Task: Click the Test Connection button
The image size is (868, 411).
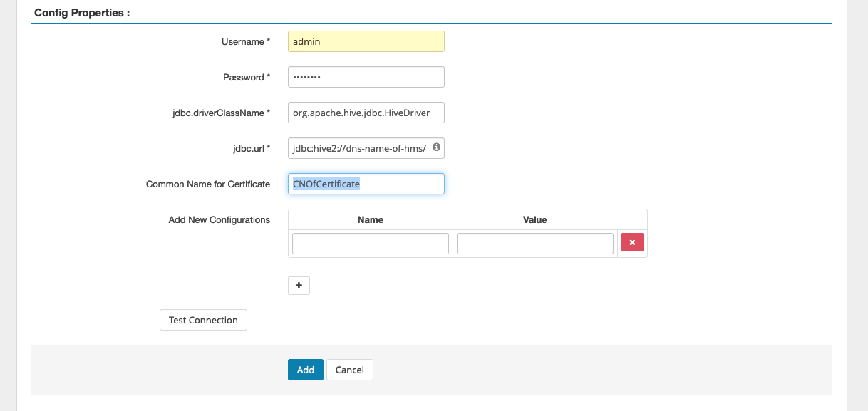Action: pyautogui.click(x=203, y=320)
